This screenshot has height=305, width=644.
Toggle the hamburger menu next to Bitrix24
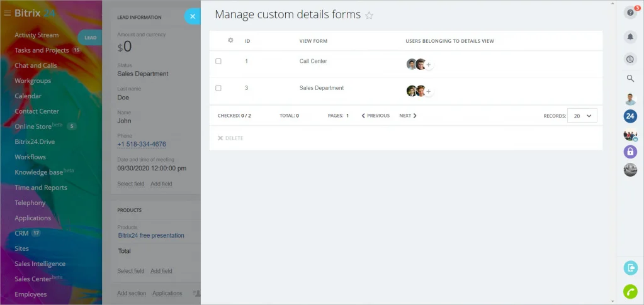(7, 13)
